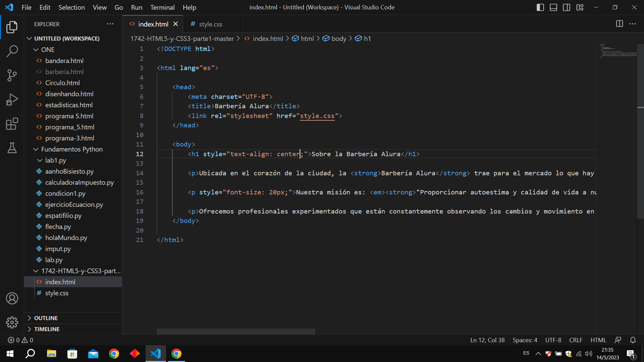Image resolution: width=644 pixels, height=362 pixels.
Task: Click the code minimap preview
Action: 618,50
